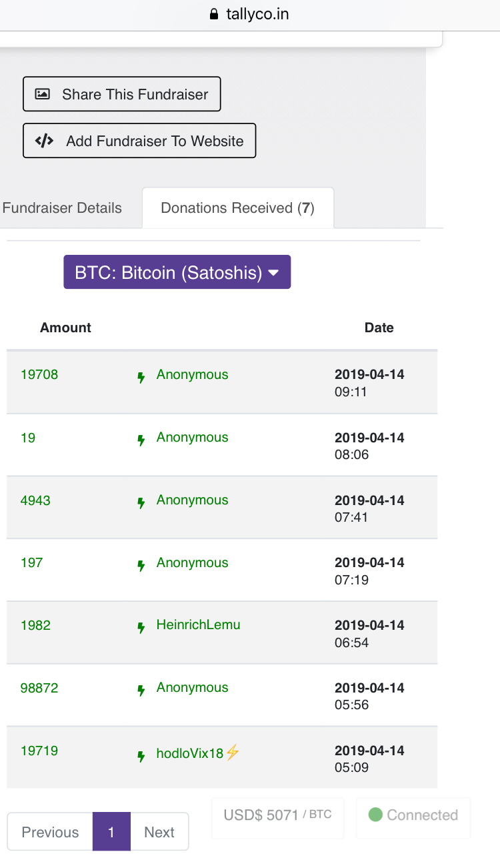
Task: Open the HeinrichLemu donor link
Action: click(x=198, y=625)
